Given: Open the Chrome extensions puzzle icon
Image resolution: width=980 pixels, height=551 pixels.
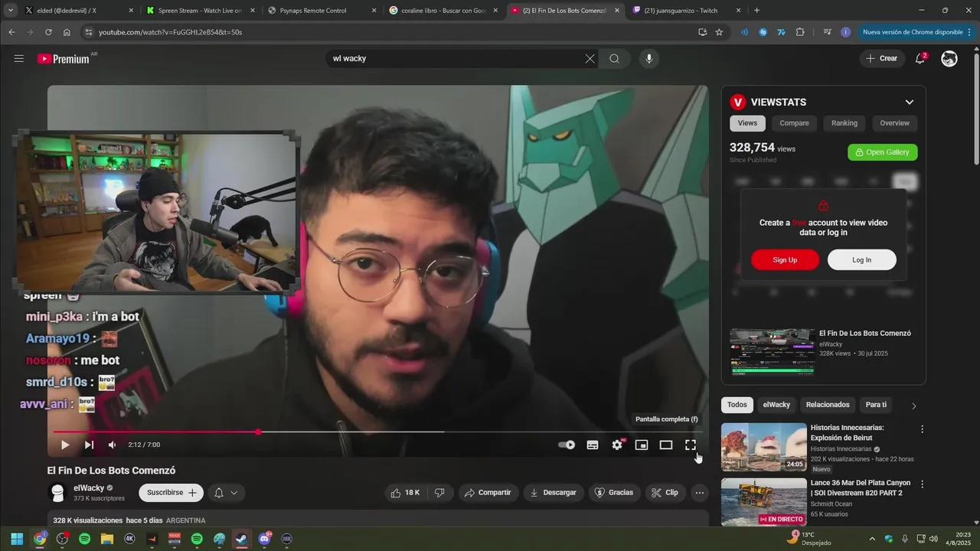Looking at the screenshot, I should pyautogui.click(x=800, y=32).
